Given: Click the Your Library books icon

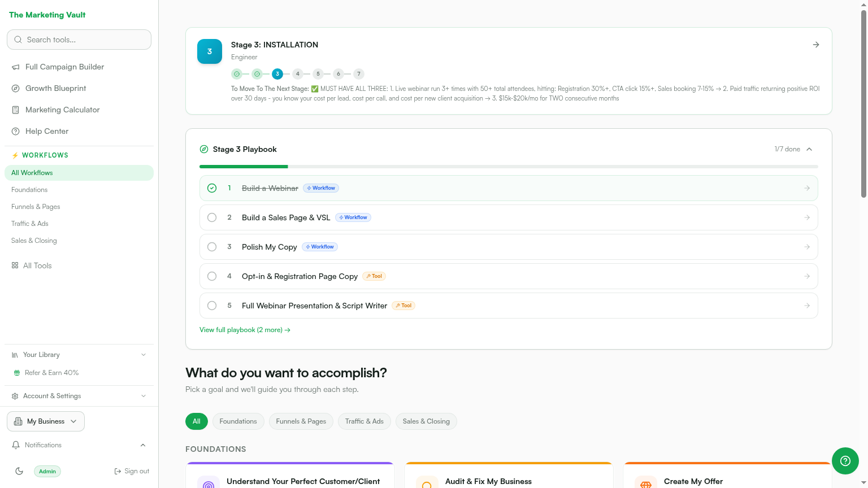Looking at the screenshot, I should coord(15,355).
